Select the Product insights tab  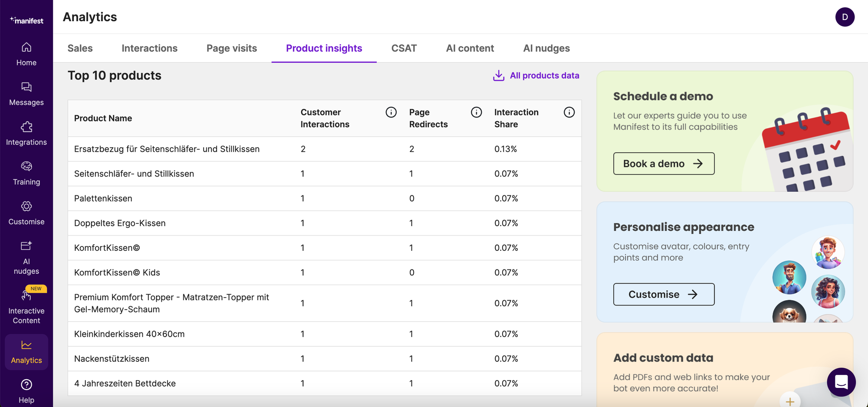tap(324, 48)
